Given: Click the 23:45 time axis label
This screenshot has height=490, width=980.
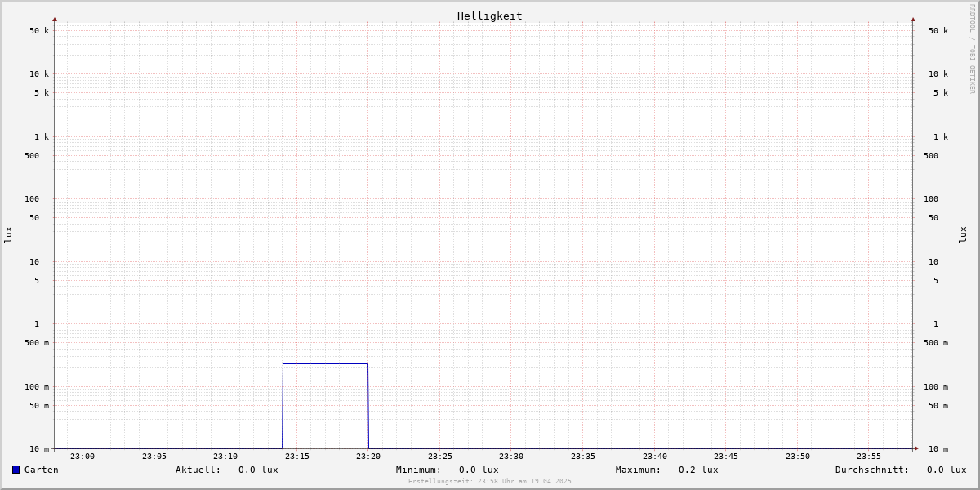Looking at the screenshot, I should point(726,457).
